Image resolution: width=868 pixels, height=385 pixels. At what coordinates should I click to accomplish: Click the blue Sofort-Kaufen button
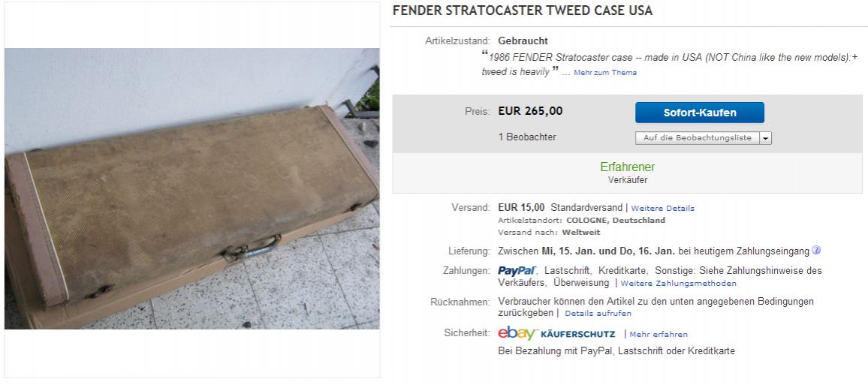pyautogui.click(x=699, y=113)
